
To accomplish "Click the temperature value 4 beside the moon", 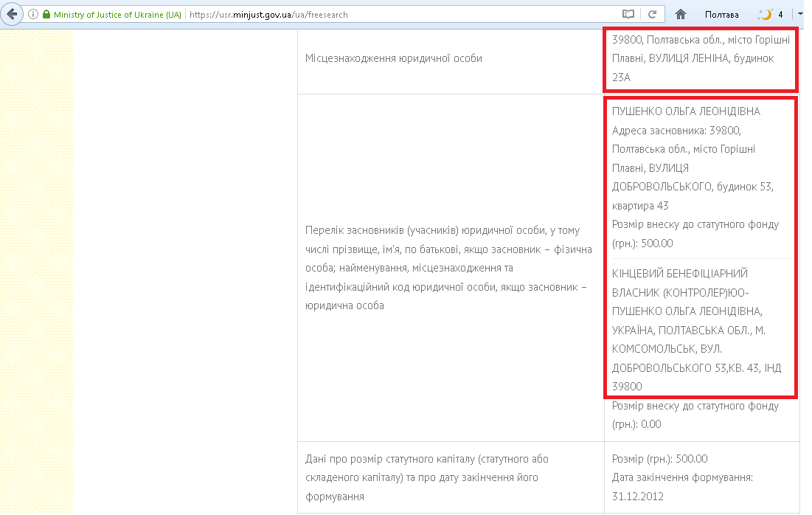I will click(x=780, y=14).
